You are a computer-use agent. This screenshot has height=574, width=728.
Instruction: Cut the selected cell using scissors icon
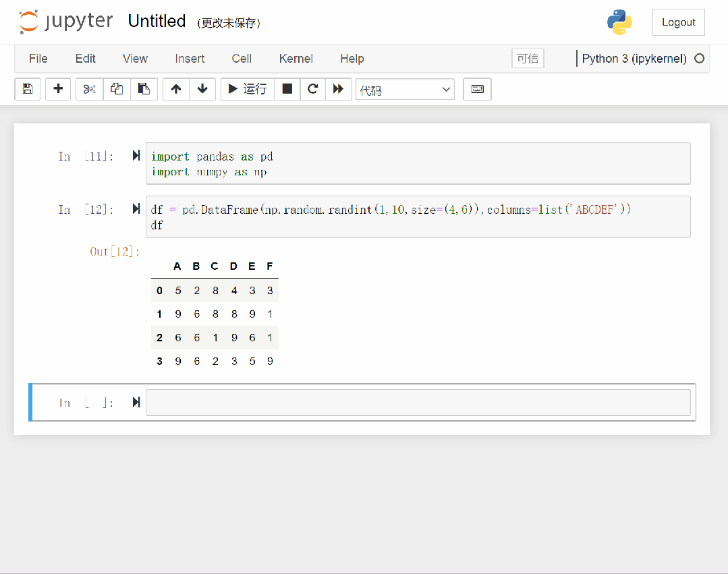pos(88,88)
